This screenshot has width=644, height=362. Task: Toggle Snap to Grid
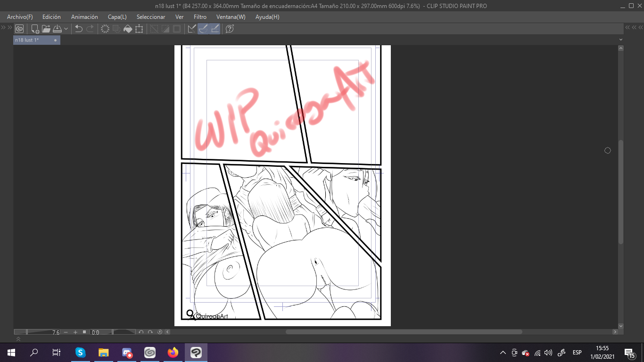215,29
